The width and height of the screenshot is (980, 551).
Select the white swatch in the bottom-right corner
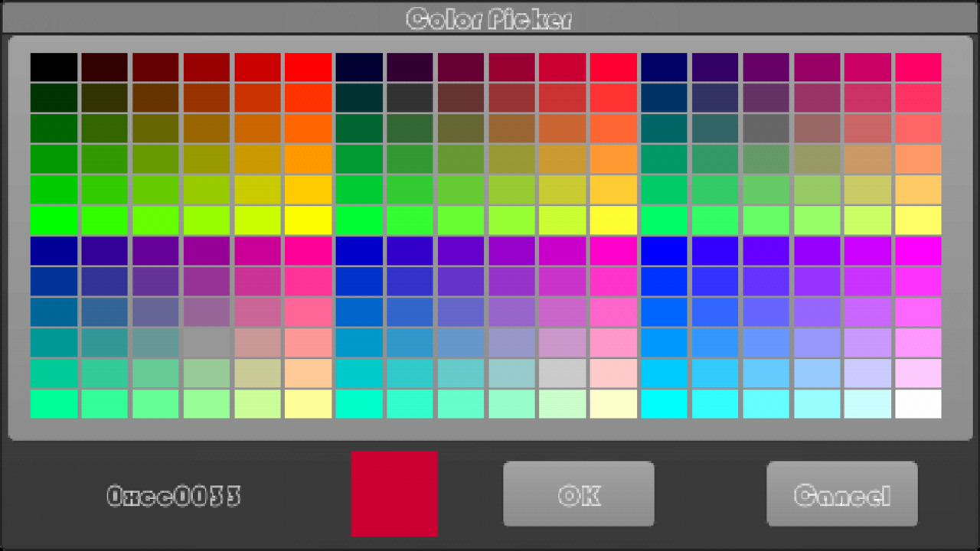916,403
